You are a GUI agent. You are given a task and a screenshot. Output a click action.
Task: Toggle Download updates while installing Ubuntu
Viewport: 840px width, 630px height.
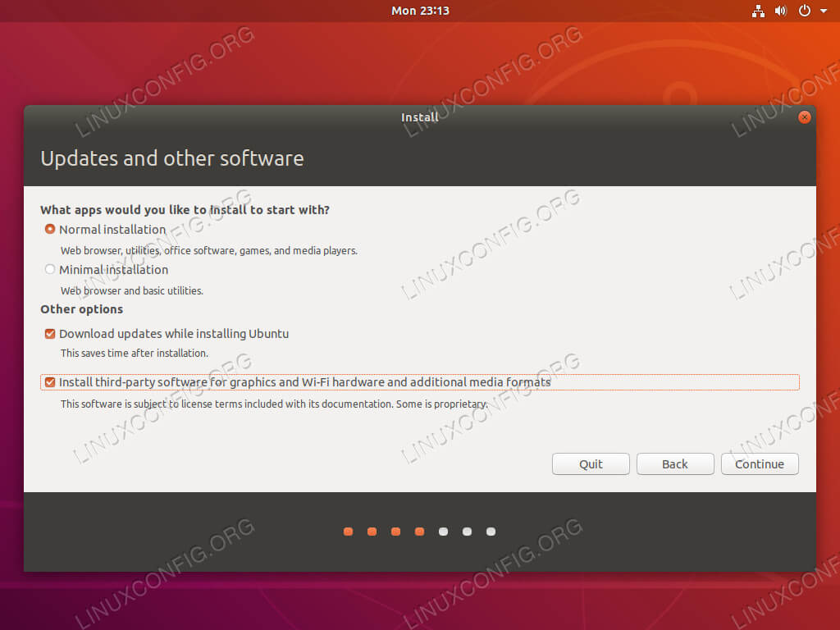click(x=50, y=334)
